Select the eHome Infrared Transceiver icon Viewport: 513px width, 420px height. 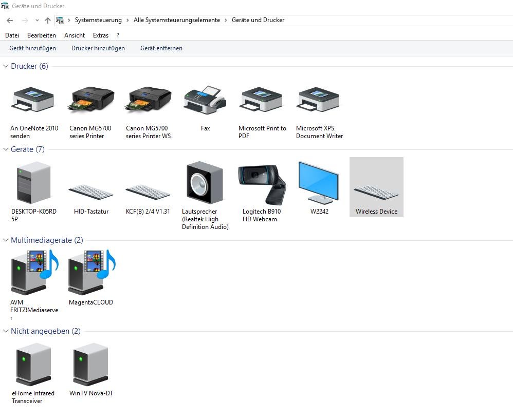point(33,365)
